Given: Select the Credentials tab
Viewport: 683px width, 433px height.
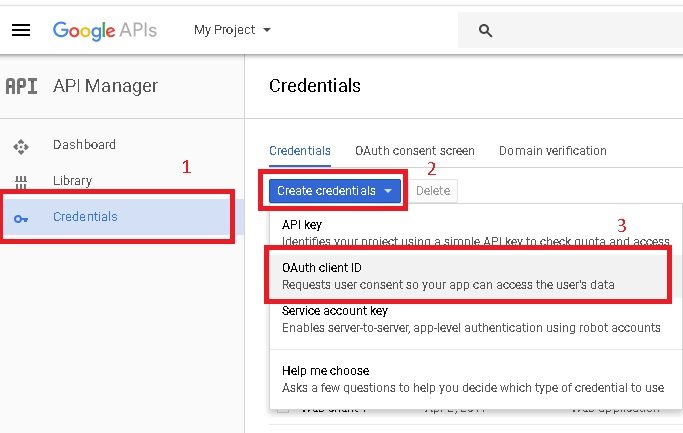Looking at the screenshot, I should coord(300,151).
